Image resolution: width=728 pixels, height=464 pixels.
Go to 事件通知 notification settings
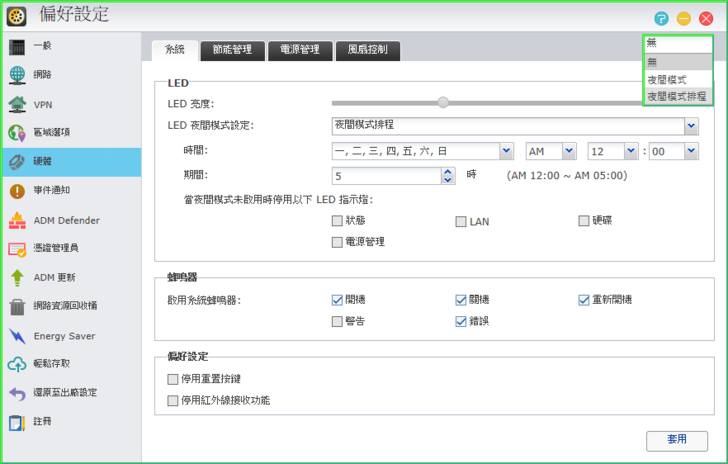(x=51, y=190)
